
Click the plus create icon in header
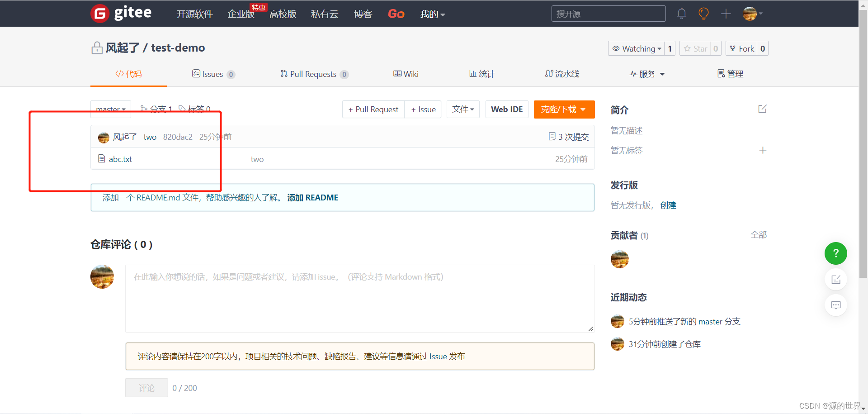726,14
